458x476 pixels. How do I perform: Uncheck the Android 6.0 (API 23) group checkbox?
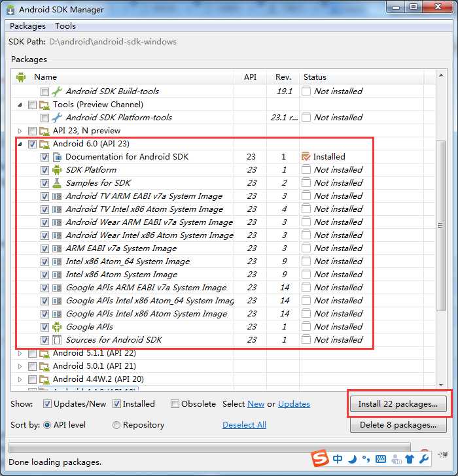tap(32, 144)
